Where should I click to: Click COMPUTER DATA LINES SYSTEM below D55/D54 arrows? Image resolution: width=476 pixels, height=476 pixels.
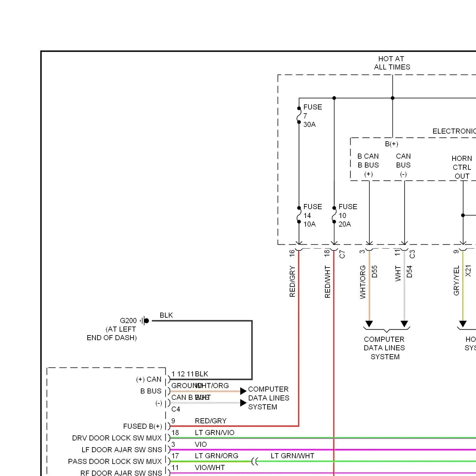(384, 348)
